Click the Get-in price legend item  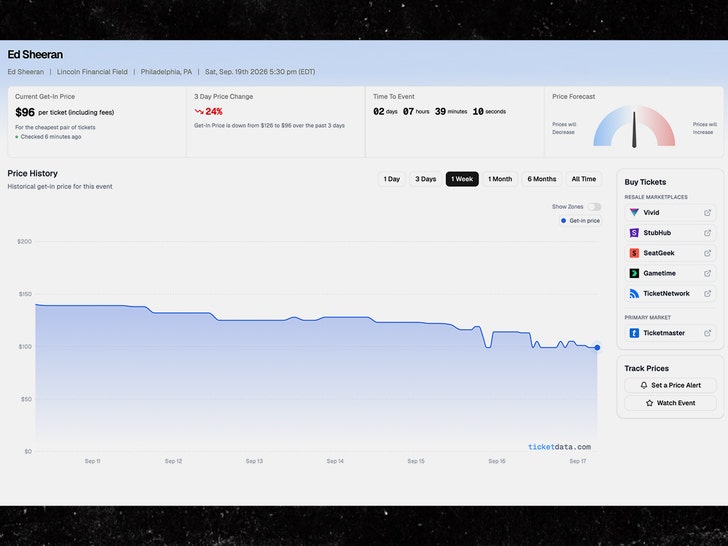580,221
